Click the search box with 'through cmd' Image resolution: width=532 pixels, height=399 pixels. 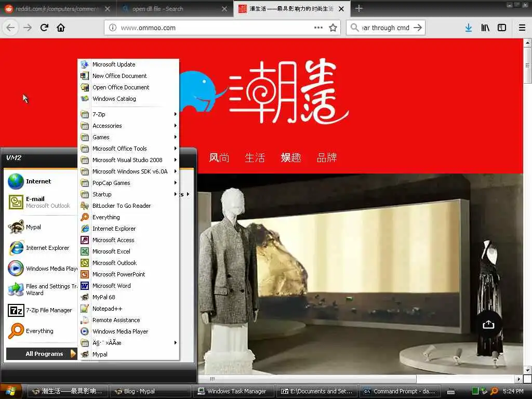pos(385,28)
